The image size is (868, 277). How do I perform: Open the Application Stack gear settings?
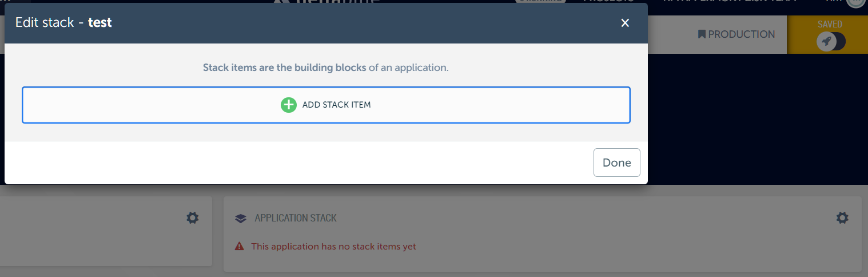pyautogui.click(x=842, y=218)
